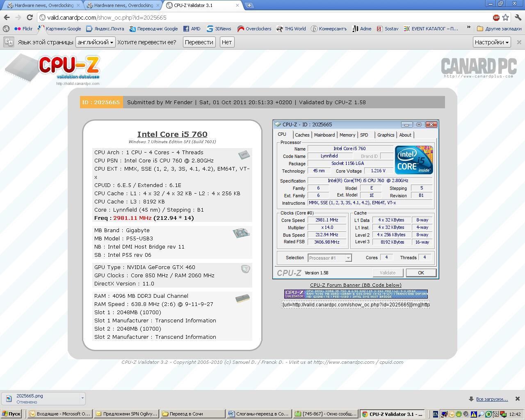Click the EN language indicator in tray

tap(436, 414)
